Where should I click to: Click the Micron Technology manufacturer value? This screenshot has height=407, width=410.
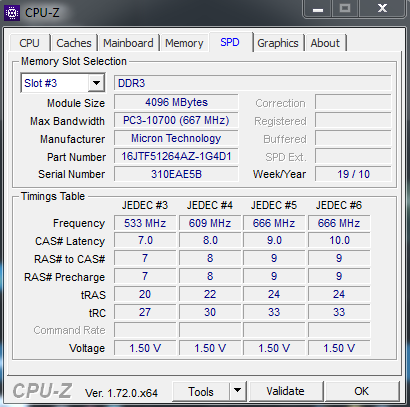click(x=176, y=138)
